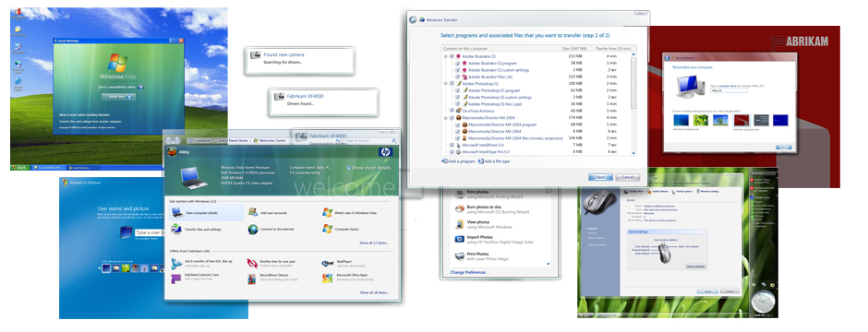The width and height of the screenshot is (868, 332).
Task: Collapse the Macromedia Director MX 2004 parent node
Action: (x=445, y=118)
